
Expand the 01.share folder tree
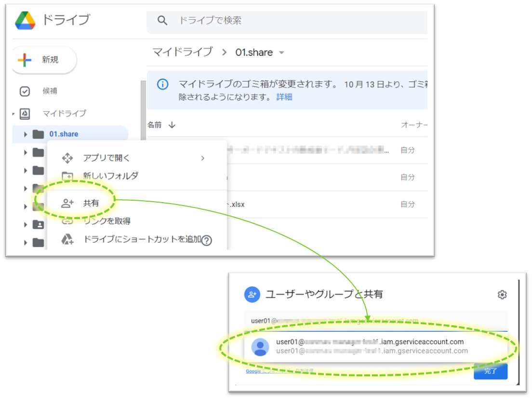(x=26, y=134)
